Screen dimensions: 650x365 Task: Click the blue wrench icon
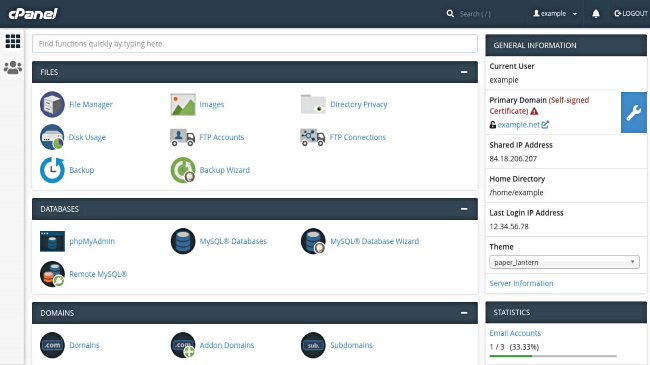tap(634, 112)
